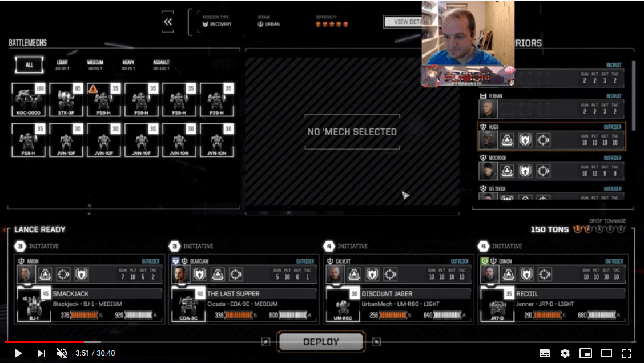Click the RECOIL mech name
The height and width of the screenshot is (363, 644).
527,294
